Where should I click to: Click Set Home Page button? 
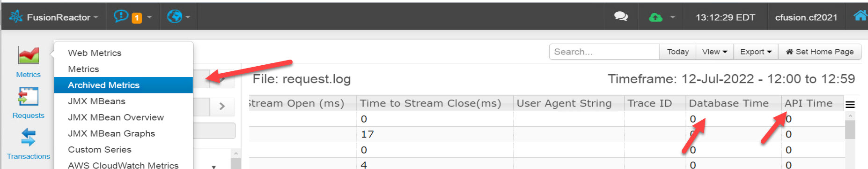[819, 52]
